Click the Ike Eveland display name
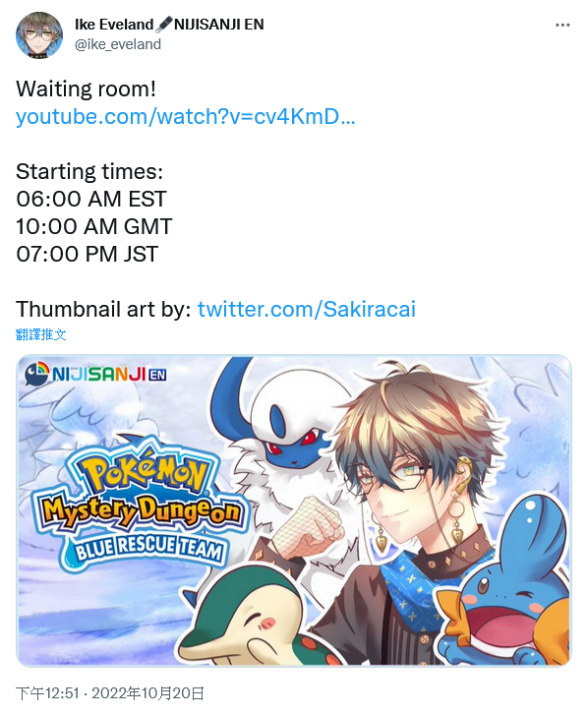The width and height of the screenshot is (588, 715). (x=114, y=25)
